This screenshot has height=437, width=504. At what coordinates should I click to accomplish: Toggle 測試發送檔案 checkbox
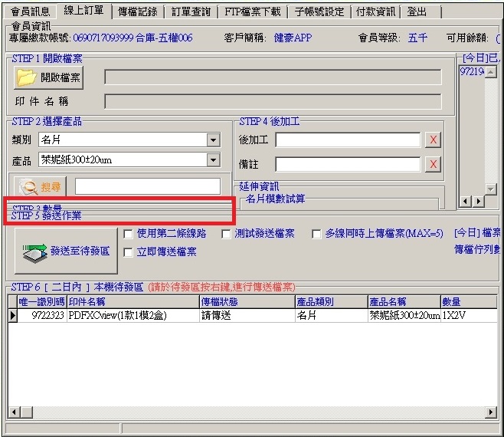[x=227, y=234]
